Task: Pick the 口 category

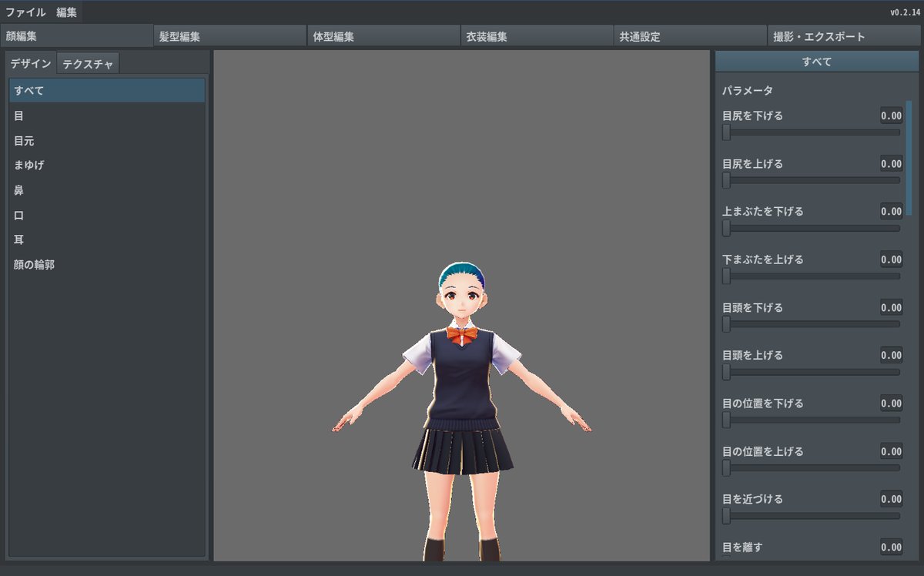Action: 19,215
